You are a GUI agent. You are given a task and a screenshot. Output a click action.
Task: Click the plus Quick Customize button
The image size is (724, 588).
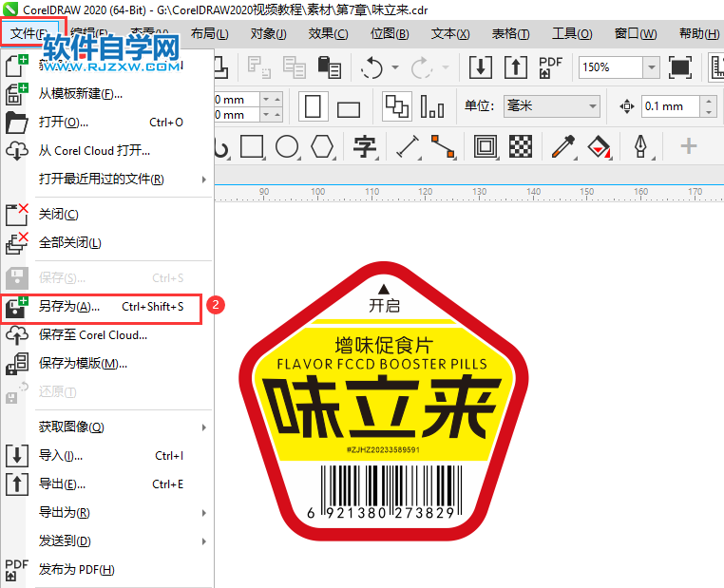(689, 146)
